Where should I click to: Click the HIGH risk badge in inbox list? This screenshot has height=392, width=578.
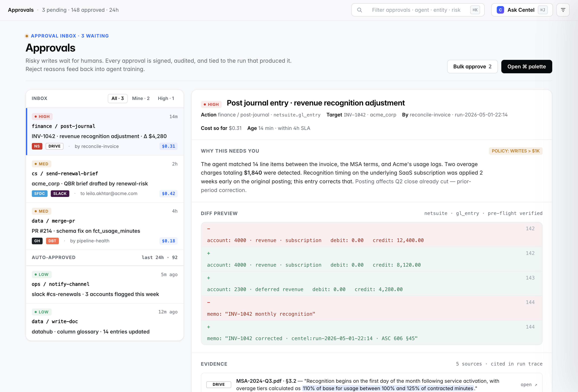pos(42,116)
